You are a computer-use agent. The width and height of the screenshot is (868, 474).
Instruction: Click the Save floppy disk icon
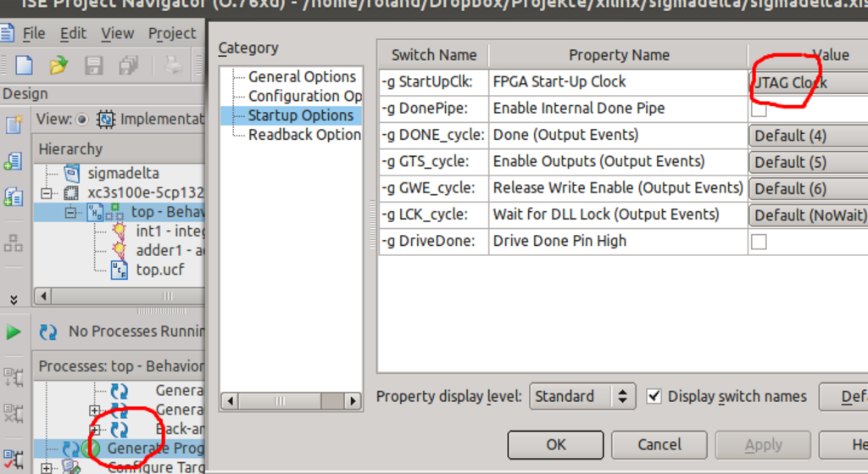(x=93, y=64)
